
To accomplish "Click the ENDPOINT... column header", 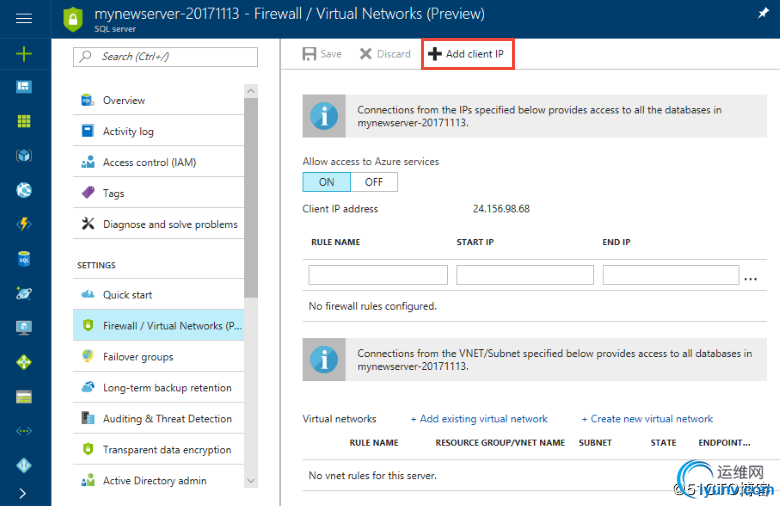I will 724,443.
